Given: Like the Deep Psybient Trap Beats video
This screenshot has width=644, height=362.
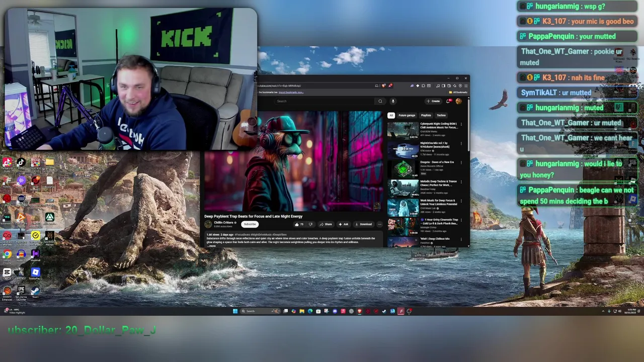Looking at the screenshot, I should click(x=299, y=224).
